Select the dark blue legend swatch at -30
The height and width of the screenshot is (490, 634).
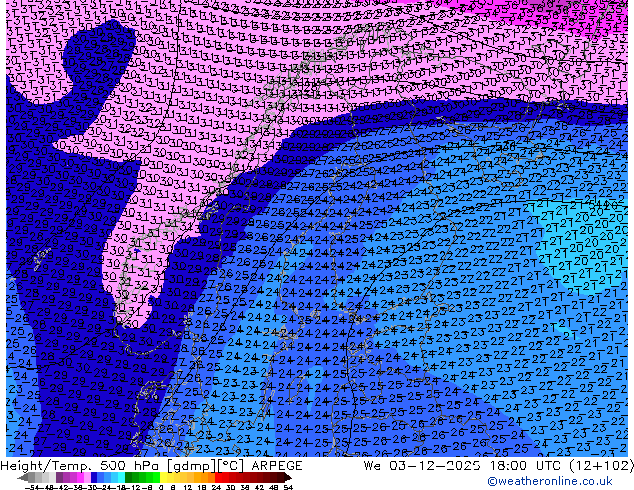(94, 477)
